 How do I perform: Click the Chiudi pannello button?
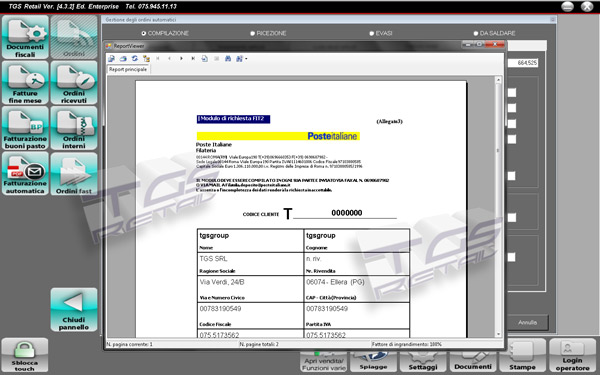click(74, 310)
